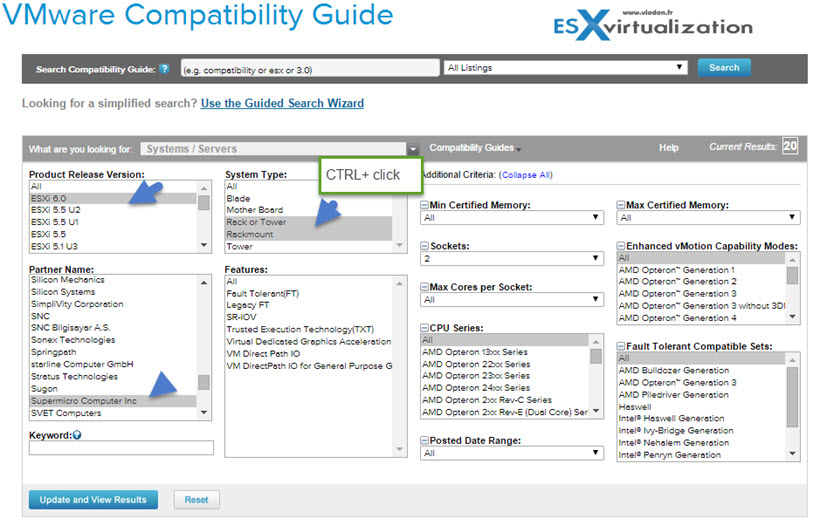Click the blue Search button
The height and width of the screenshot is (525, 820).
point(724,67)
